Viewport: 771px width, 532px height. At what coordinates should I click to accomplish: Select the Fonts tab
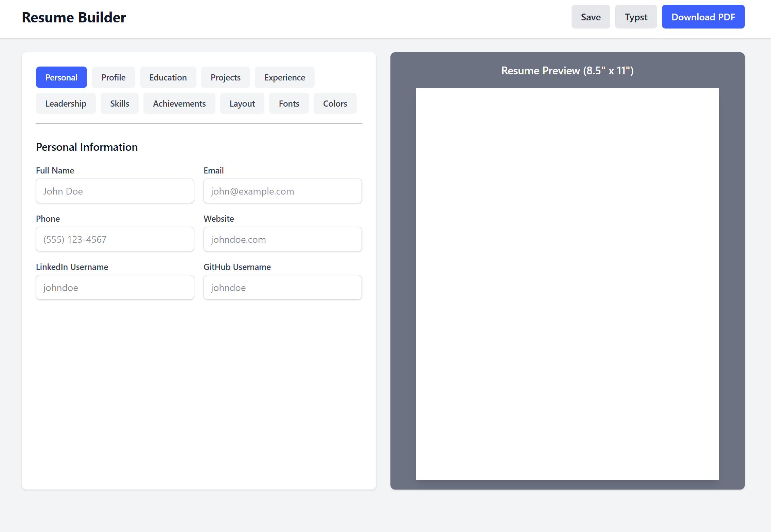click(289, 104)
